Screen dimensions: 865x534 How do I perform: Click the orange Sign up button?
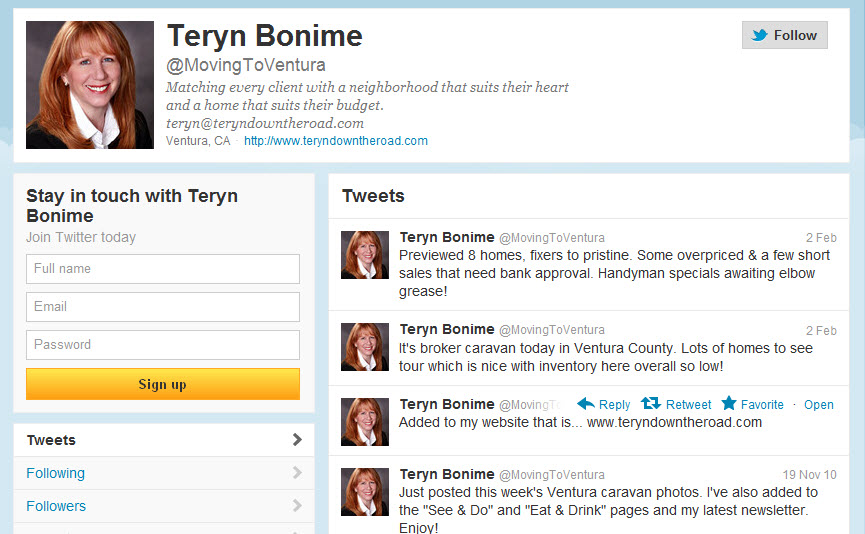tap(163, 384)
